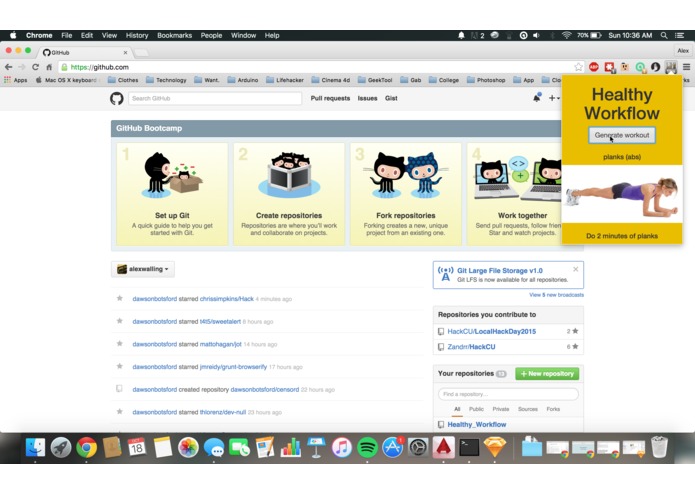Open Messages in the dock
This screenshot has width=695, height=494.
click(214, 447)
